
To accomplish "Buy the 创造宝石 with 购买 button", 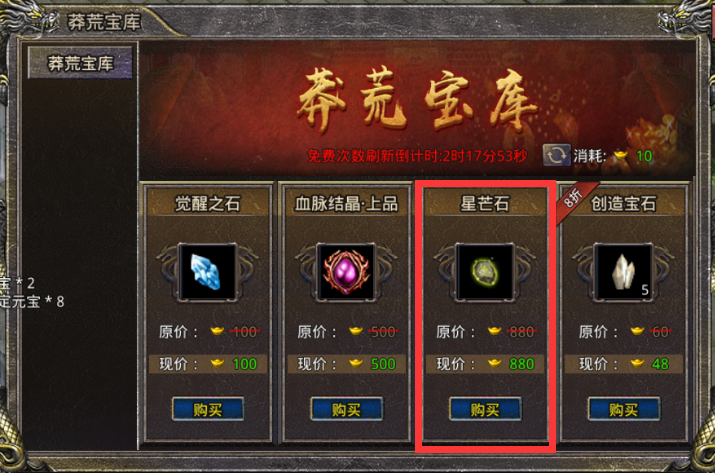I will [x=623, y=409].
